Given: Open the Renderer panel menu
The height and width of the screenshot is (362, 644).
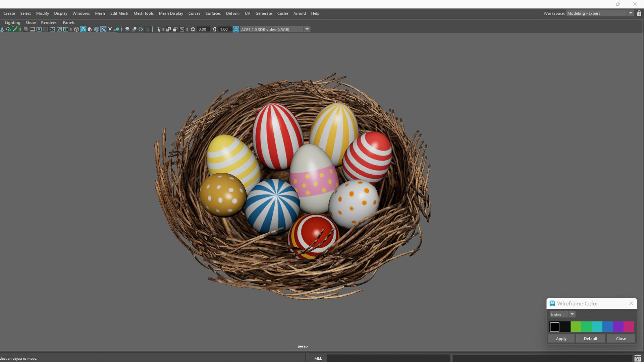Looking at the screenshot, I should [x=49, y=22].
